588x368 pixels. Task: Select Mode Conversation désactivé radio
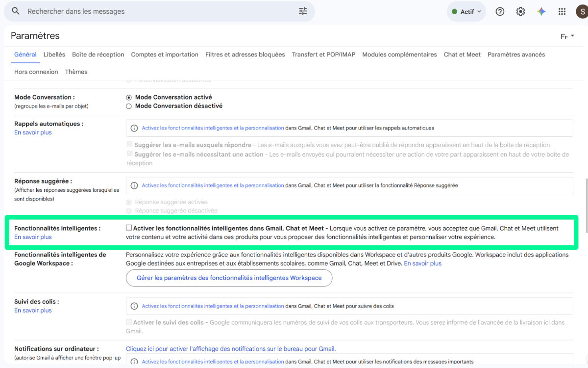point(129,106)
